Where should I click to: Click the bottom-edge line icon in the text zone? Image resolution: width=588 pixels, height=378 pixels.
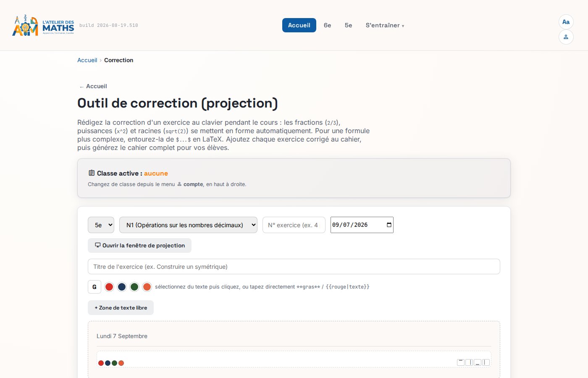(x=478, y=362)
